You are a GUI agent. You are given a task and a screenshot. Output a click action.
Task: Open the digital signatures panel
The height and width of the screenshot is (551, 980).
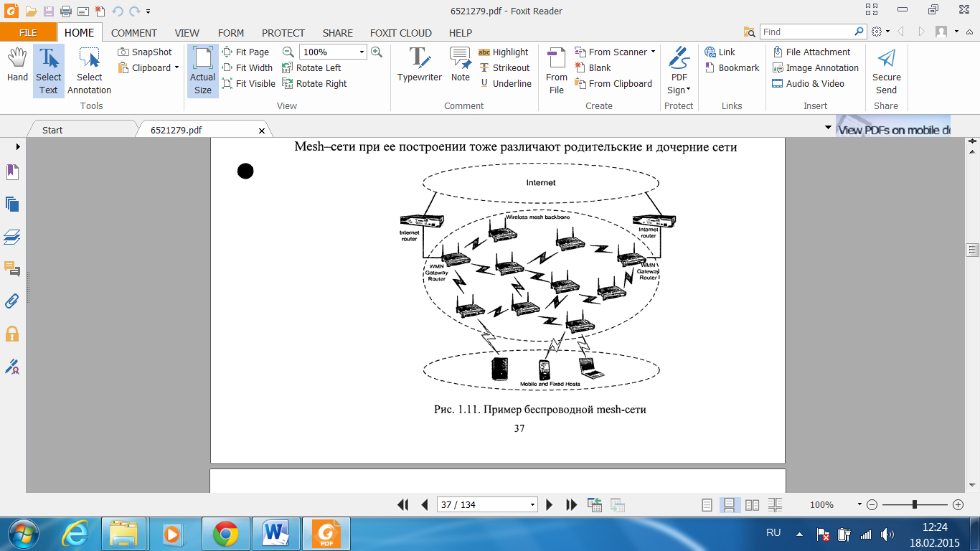point(12,367)
